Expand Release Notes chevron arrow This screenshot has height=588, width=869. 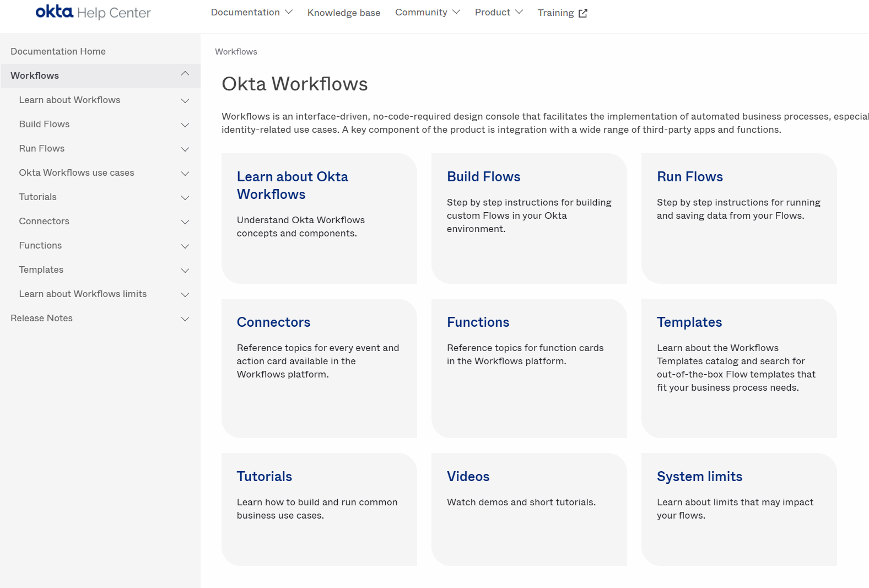pos(185,319)
